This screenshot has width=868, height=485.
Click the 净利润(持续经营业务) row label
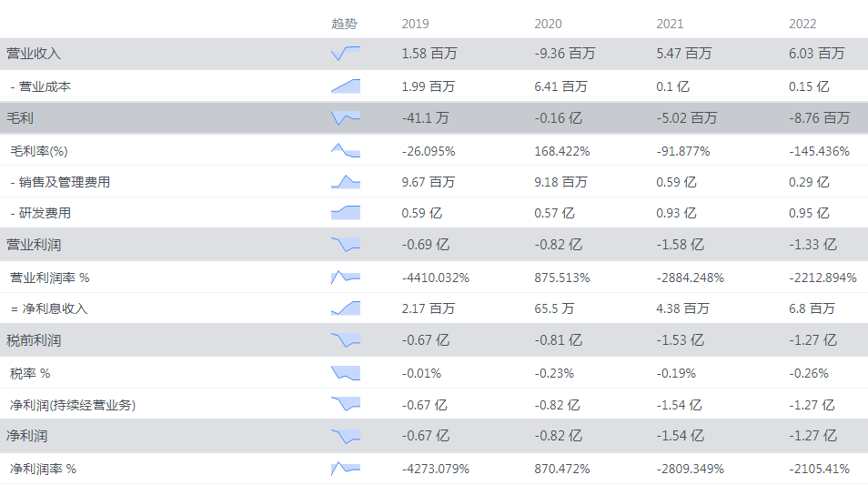[73, 405]
